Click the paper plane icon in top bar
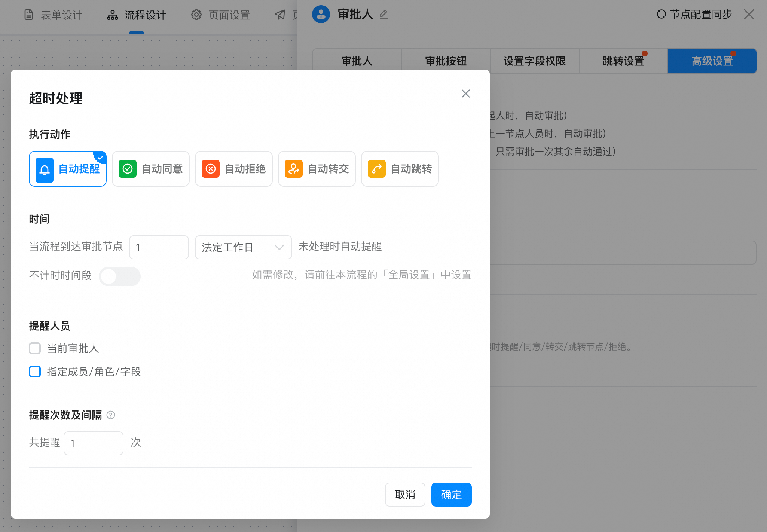767x532 pixels. [280, 15]
